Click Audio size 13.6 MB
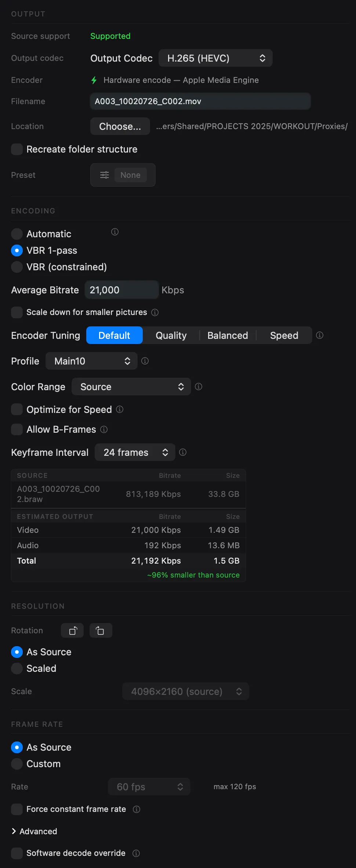The height and width of the screenshot is (868, 356). [224, 545]
